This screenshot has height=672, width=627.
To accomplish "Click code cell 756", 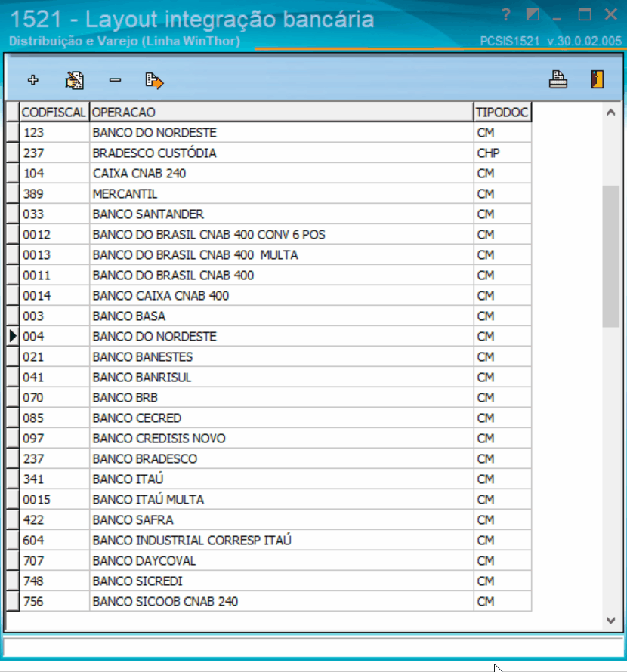I will (54, 601).
